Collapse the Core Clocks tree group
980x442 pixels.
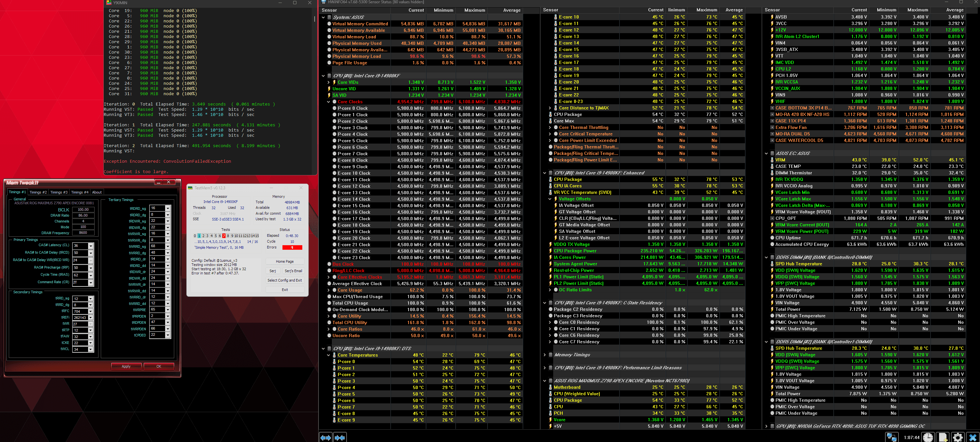(329, 102)
